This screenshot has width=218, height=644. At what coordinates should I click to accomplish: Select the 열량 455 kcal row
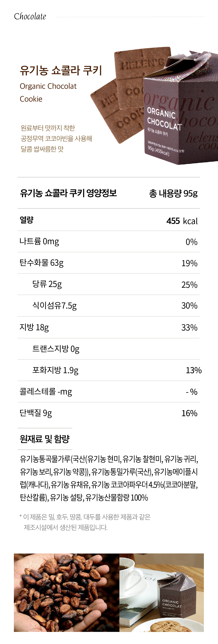(109, 220)
